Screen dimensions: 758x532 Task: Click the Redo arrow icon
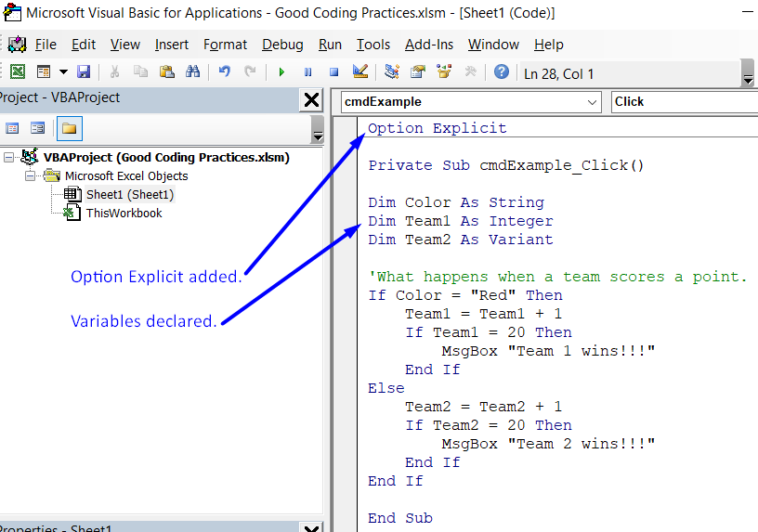point(250,72)
